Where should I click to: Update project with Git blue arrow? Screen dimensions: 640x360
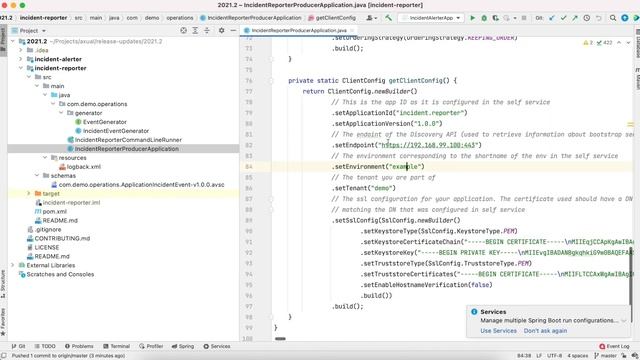[x=552, y=18]
